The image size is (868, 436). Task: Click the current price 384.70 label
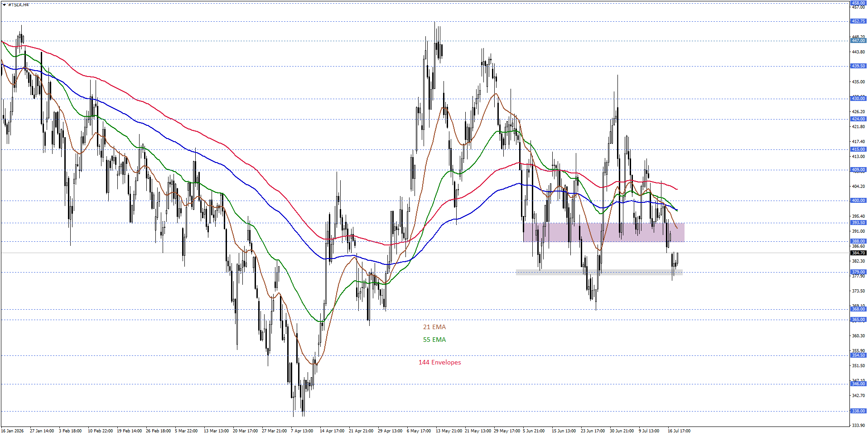[858, 253]
